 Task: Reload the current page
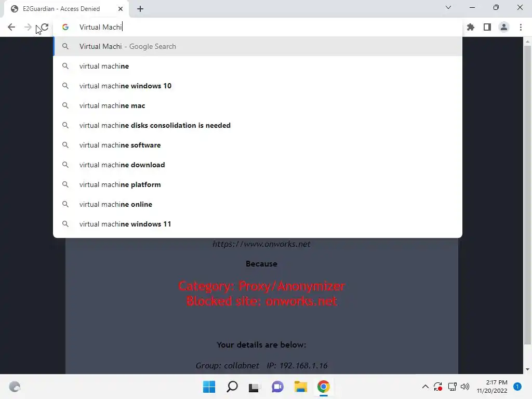pyautogui.click(x=45, y=27)
